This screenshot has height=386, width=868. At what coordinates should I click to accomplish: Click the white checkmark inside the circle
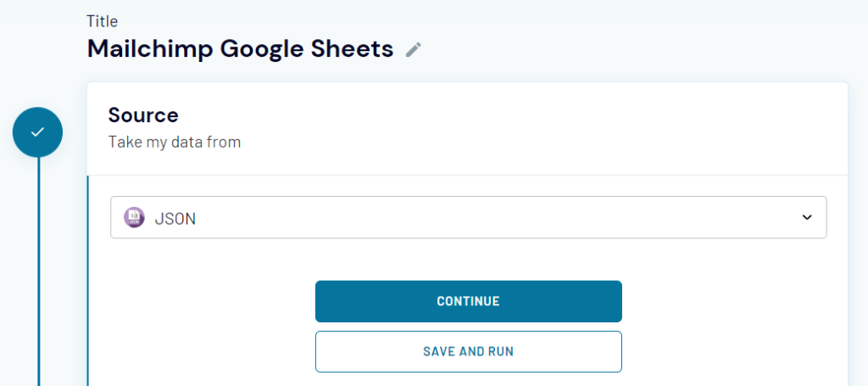click(x=37, y=132)
